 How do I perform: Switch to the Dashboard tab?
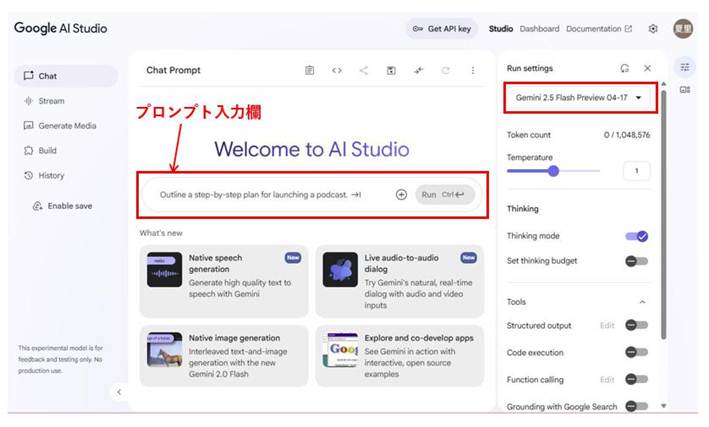[539, 29]
